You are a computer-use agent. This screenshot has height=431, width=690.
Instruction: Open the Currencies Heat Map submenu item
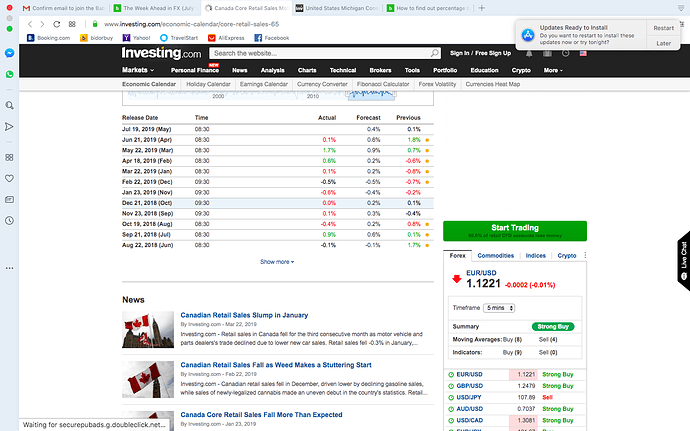[x=492, y=84]
